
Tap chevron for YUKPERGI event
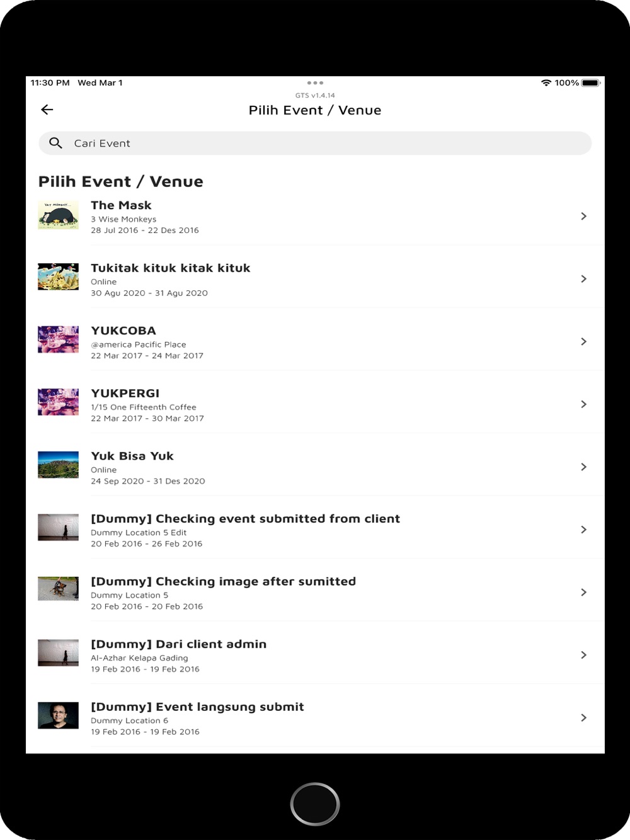583,404
